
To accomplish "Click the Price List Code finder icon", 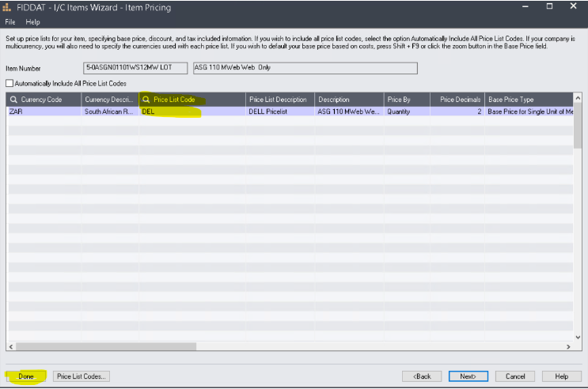I will click(x=146, y=100).
